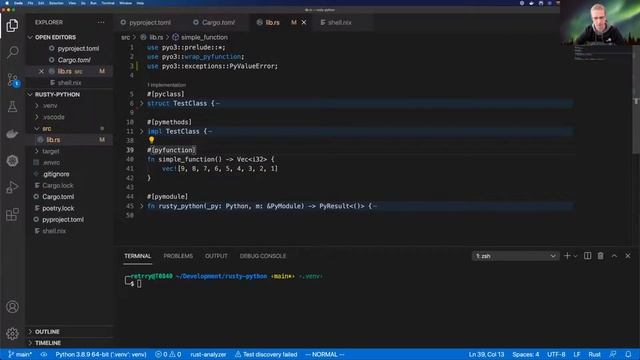Click UTF-8 encoding in status bar
The height and width of the screenshot is (360, 640).
(556, 354)
